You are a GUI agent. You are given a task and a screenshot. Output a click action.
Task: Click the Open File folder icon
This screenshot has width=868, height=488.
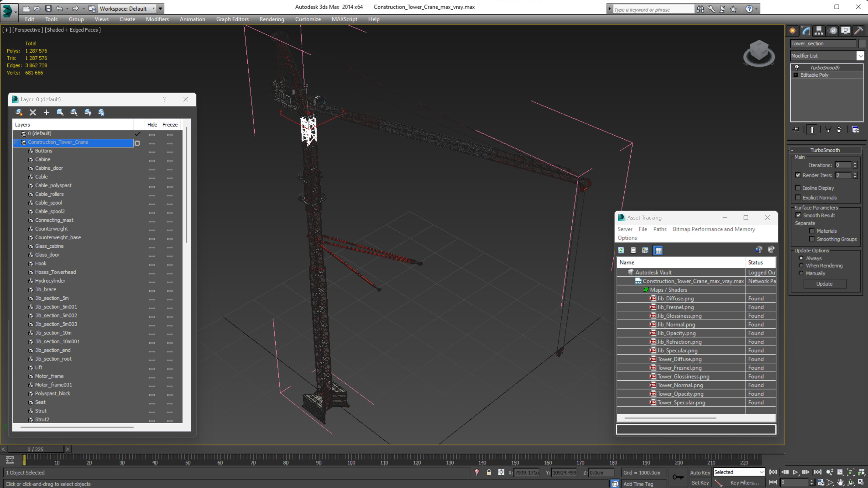(37, 9)
